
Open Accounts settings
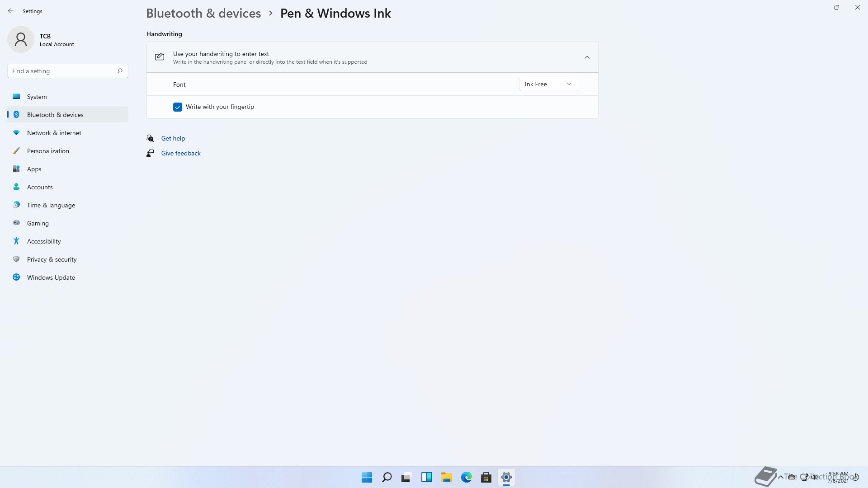[68, 187]
